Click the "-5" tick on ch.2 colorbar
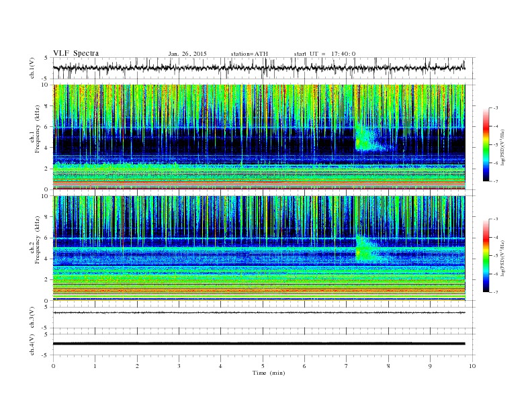Image resolution: width=532 pixels, height=411 pixels. coord(495,256)
